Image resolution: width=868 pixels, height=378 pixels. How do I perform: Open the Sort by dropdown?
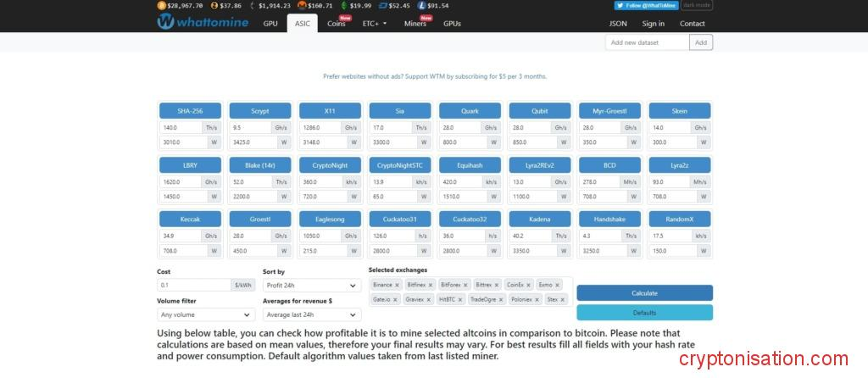tap(310, 286)
